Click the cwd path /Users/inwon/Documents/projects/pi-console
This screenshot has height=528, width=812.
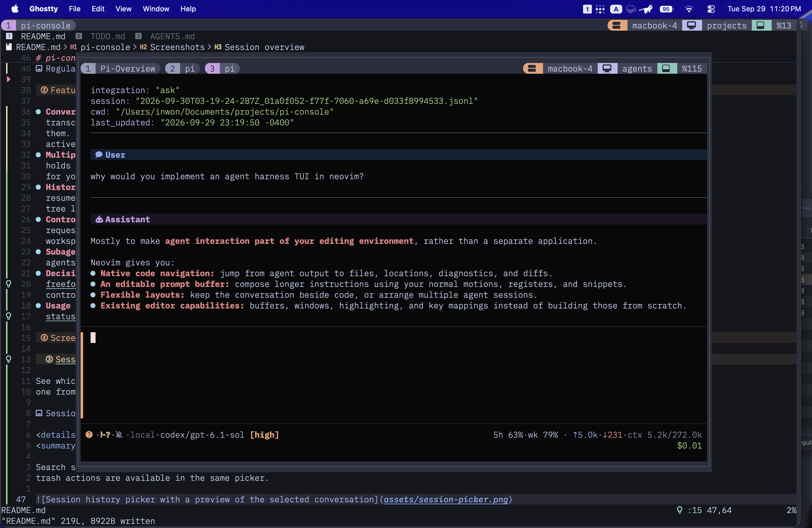tap(225, 112)
